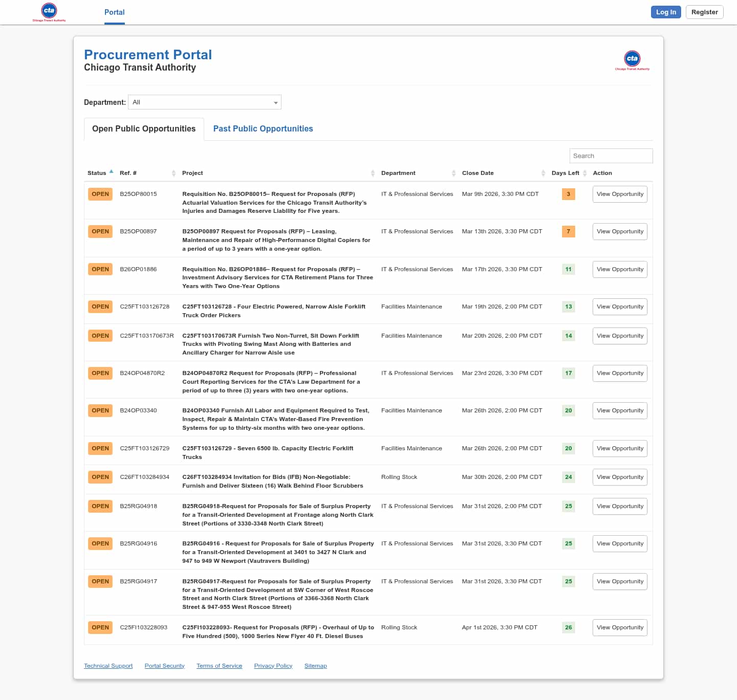
Task: View Opportunity for C25FT103126728
Action: 620,307
